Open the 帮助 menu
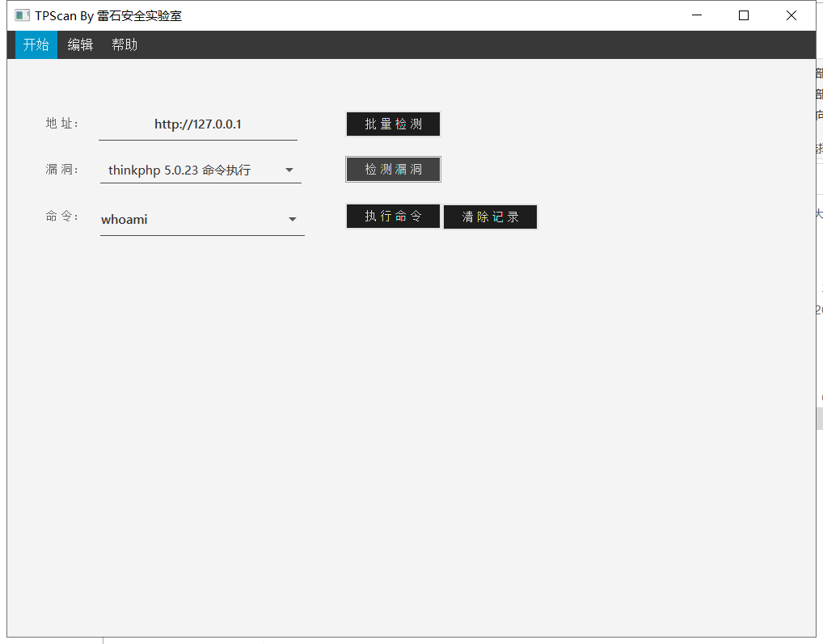The image size is (823, 644). tap(124, 44)
